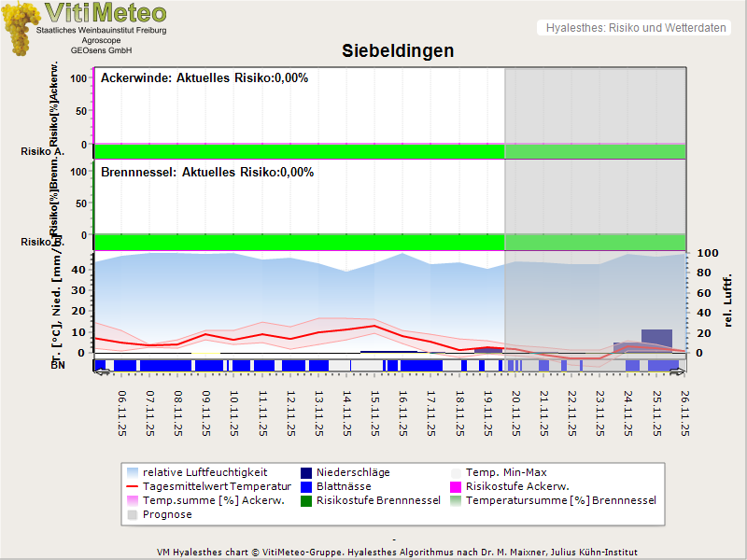
Task: Click the relative Luftfeuchtigkeit legend swatch
Action: coord(132,473)
